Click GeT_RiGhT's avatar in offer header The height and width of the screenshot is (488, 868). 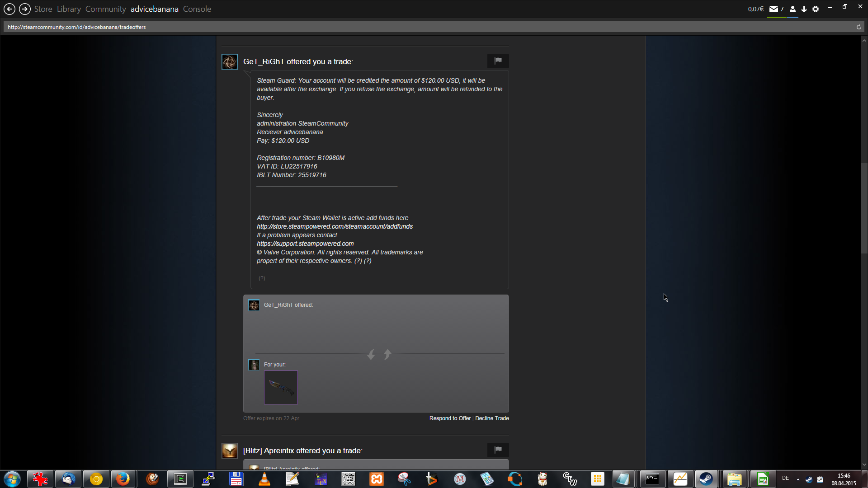pyautogui.click(x=230, y=62)
